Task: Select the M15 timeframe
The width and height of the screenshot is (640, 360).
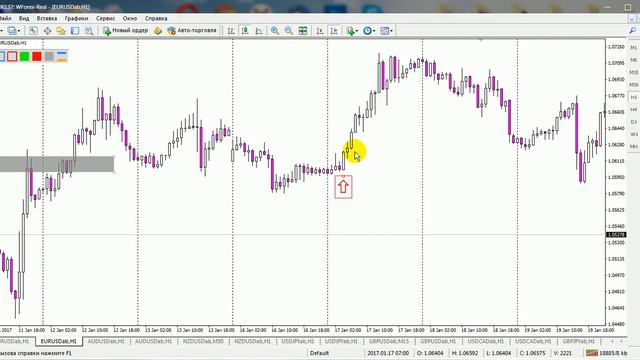Action: (633, 72)
